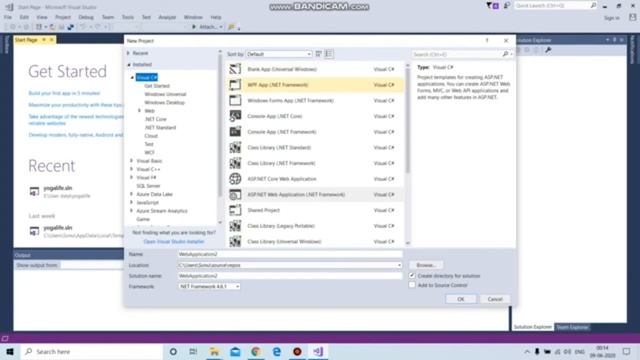The height and width of the screenshot is (360, 640).
Task: Open the Location path dropdown arrow
Action: click(399, 265)
